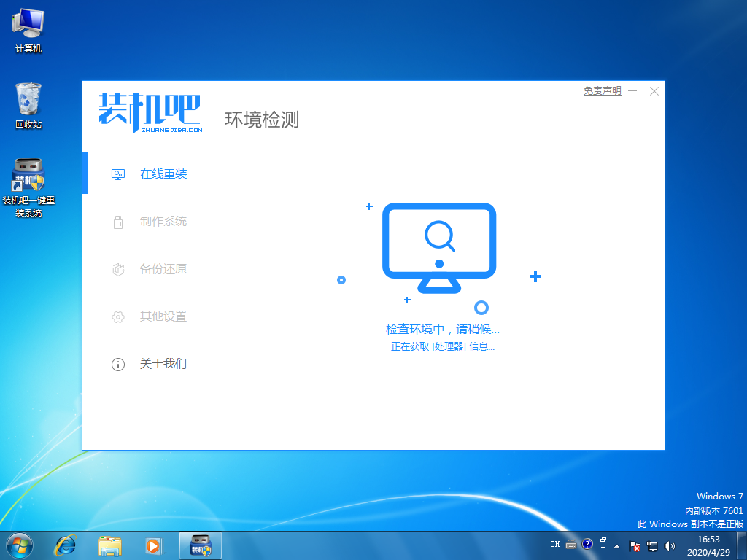The height and width of the screenshot is (560, 747).
Task: Open the volume icon in system tray
Action: click(x=668, y=545)
